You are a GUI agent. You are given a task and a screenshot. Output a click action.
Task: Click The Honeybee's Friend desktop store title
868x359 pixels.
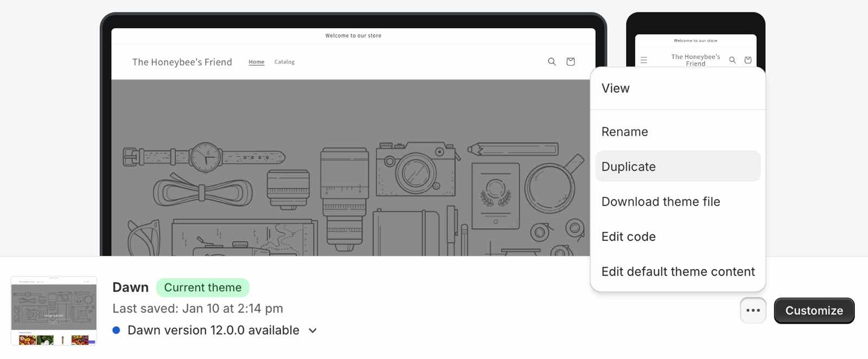[182, 62]
